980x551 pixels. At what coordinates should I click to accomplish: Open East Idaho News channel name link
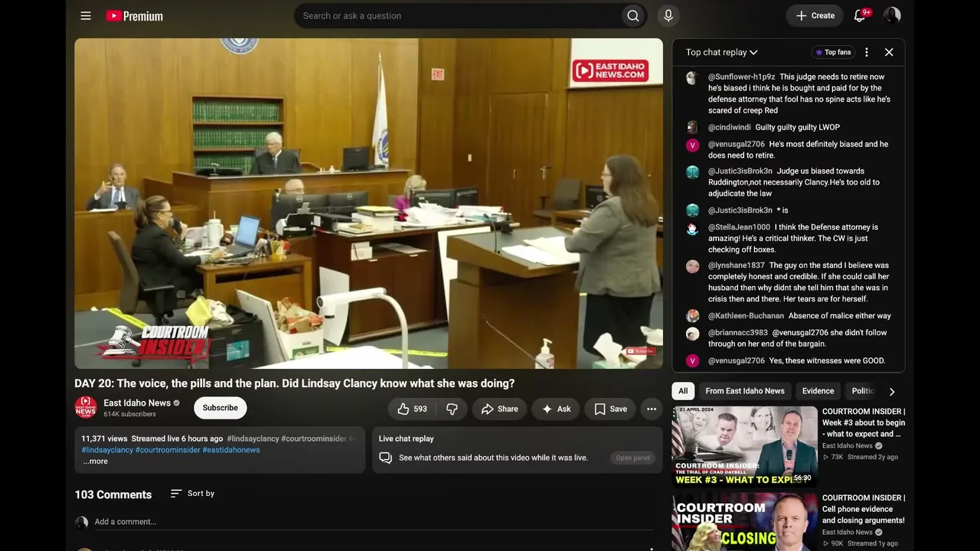[x=137, y=403]
